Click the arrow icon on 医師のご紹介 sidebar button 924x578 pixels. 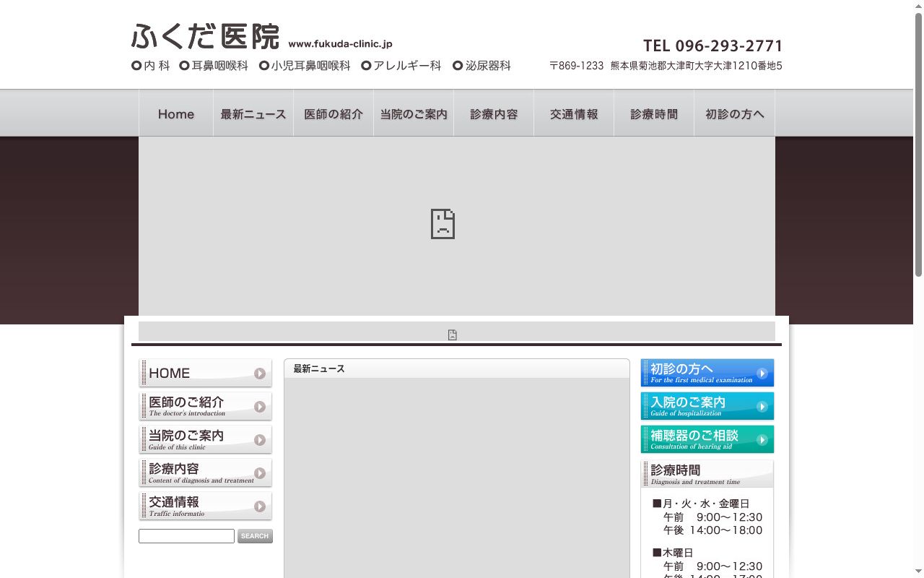coord(260,407)
